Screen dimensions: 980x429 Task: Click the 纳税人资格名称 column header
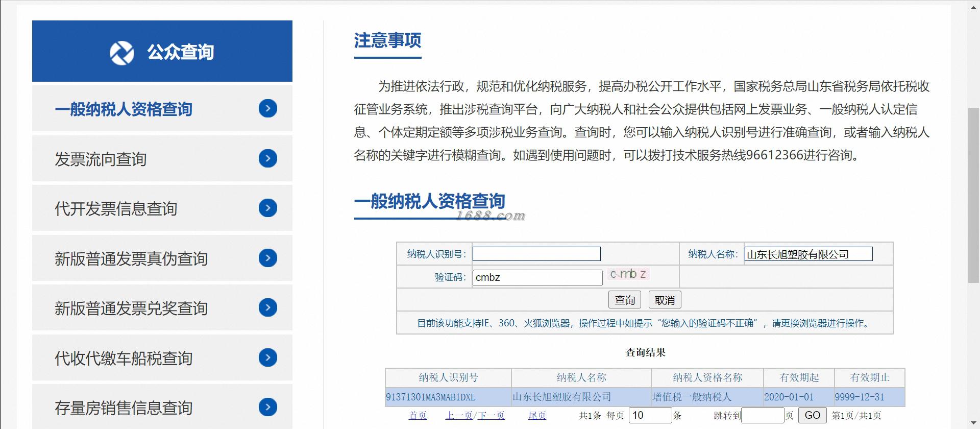tap(707, 377)
